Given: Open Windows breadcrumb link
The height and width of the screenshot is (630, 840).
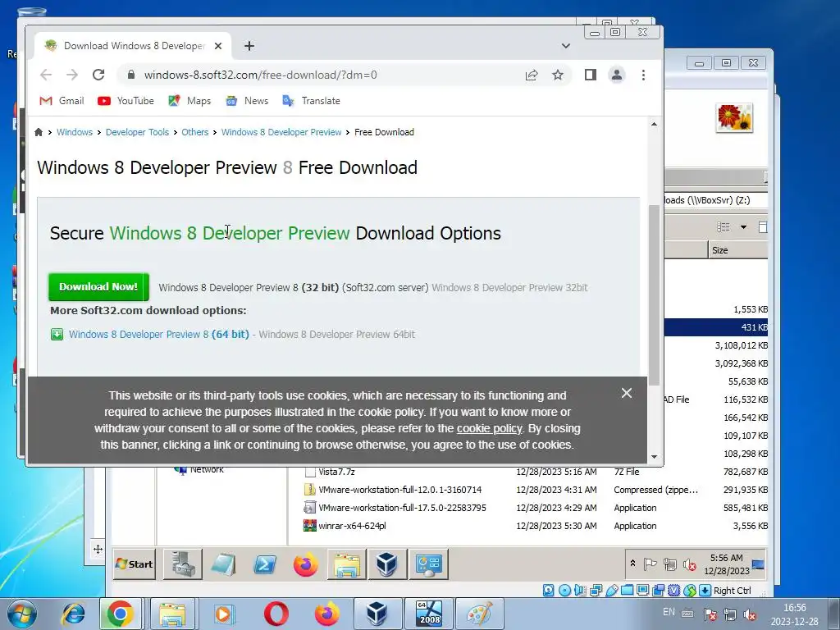Looking at the screenshot, I should pos(75,132).
